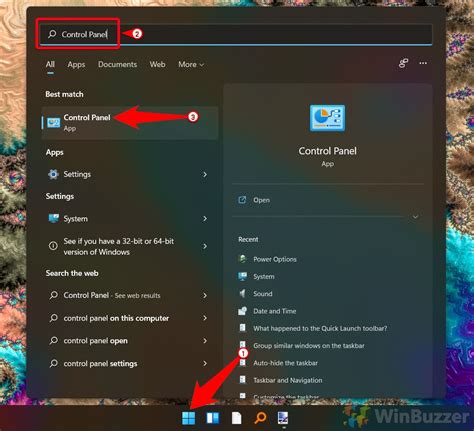Screen dimensions: 474x431
Task: Expand the control panel settings chevron
Action: tap(205, 363)
